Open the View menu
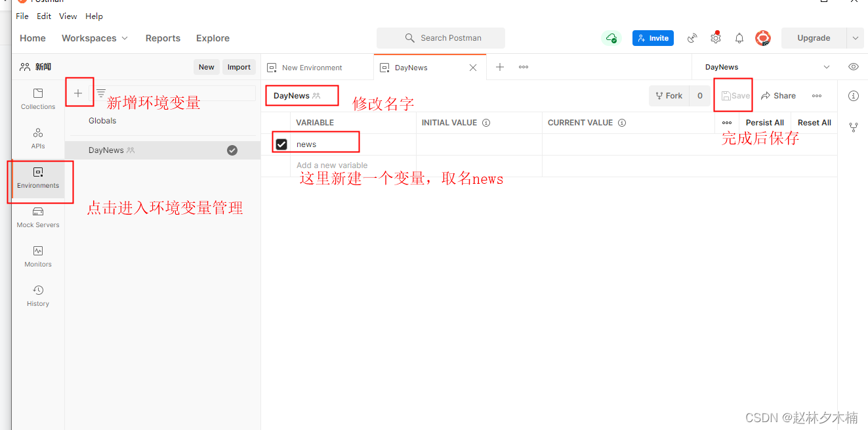The width and height of the screenshot is (868, 430). click(x=68, y=16)
